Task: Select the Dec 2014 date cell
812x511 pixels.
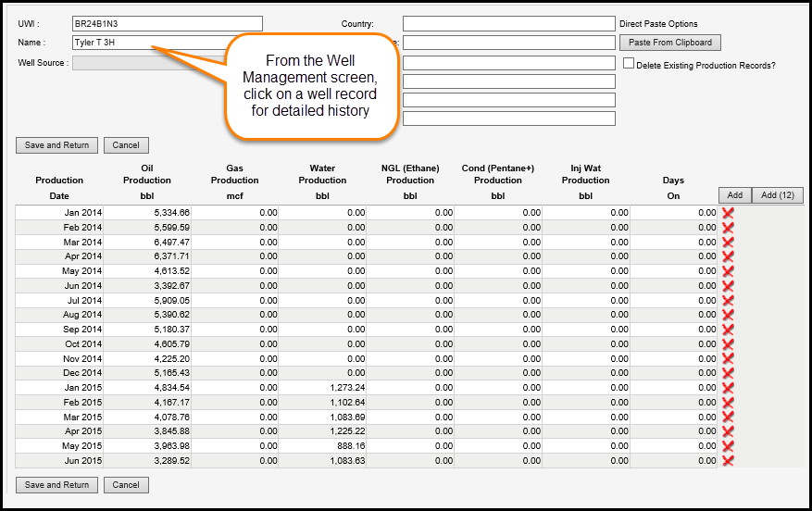Action: click(59, 373)
